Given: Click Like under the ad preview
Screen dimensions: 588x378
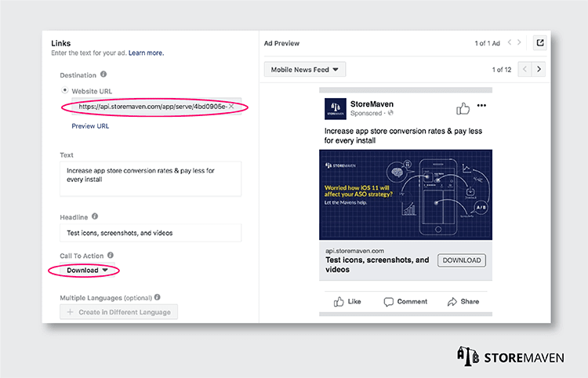Looking at the screenshot, I should point(347,301).
